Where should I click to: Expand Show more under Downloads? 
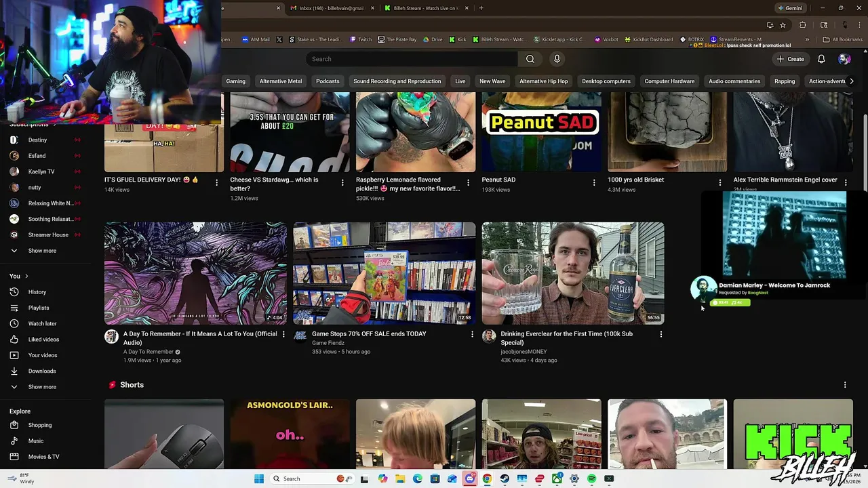pos(45,387)
